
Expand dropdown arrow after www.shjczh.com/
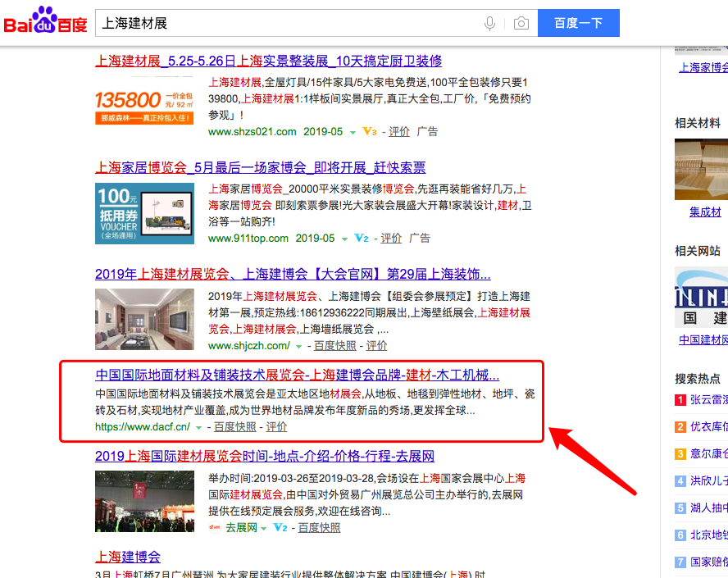click(x=298, y=346)
